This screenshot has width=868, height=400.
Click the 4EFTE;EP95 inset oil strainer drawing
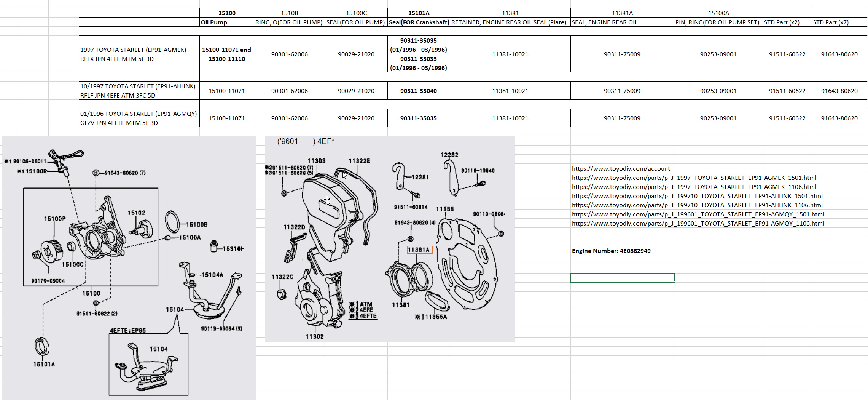click(x=148, y=365)
